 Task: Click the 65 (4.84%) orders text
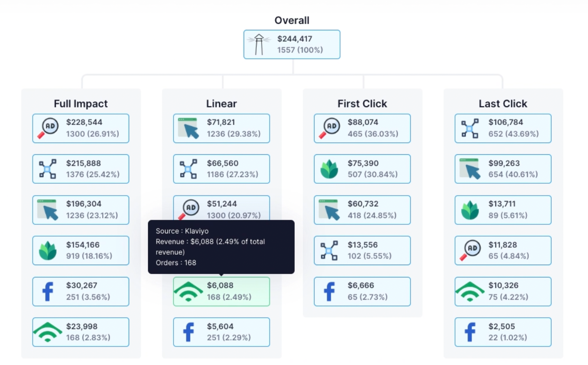509,256
